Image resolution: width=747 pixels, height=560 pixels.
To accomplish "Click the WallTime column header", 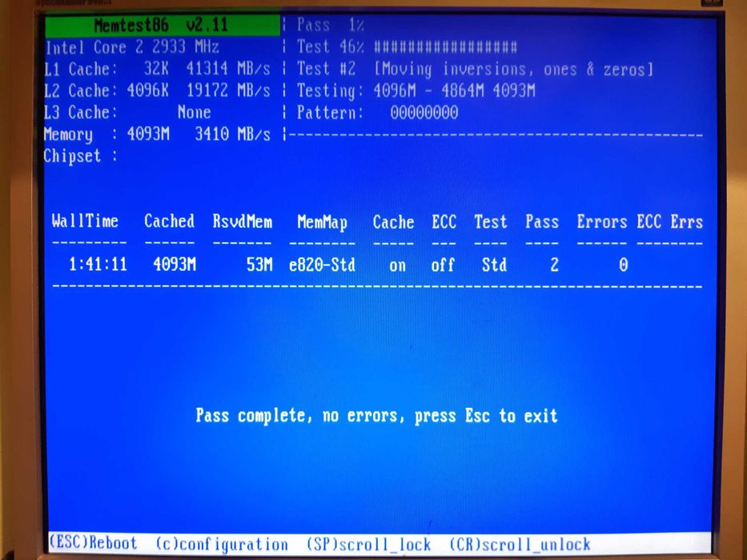I will coord(85,222).
